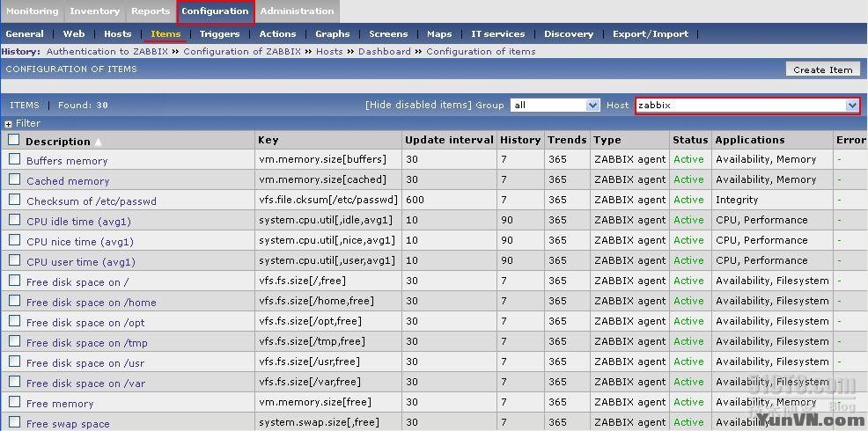Open the Reports tab
This screenshot has height=431, width=868.
pos(151,11)
